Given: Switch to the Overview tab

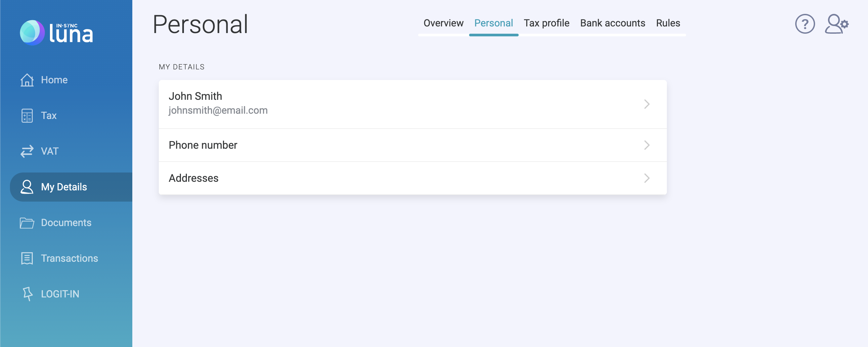Looking at the screenshot, I should tap(443, 23).
